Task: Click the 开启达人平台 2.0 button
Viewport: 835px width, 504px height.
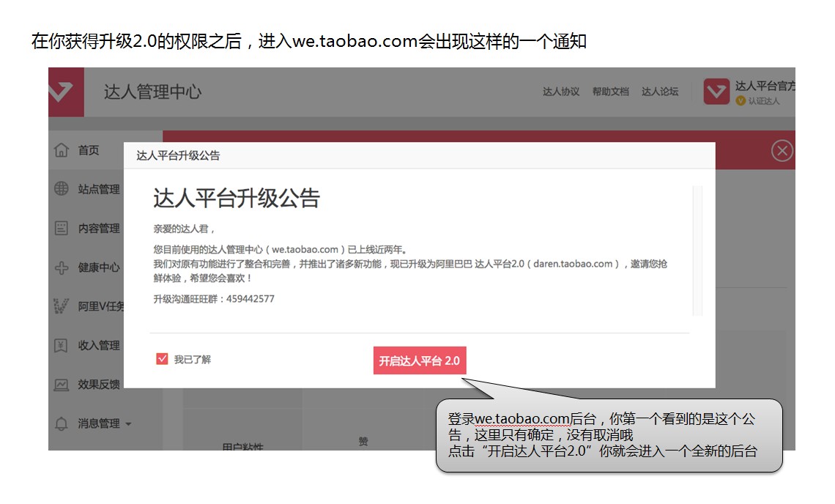Action: coord(420,360)
